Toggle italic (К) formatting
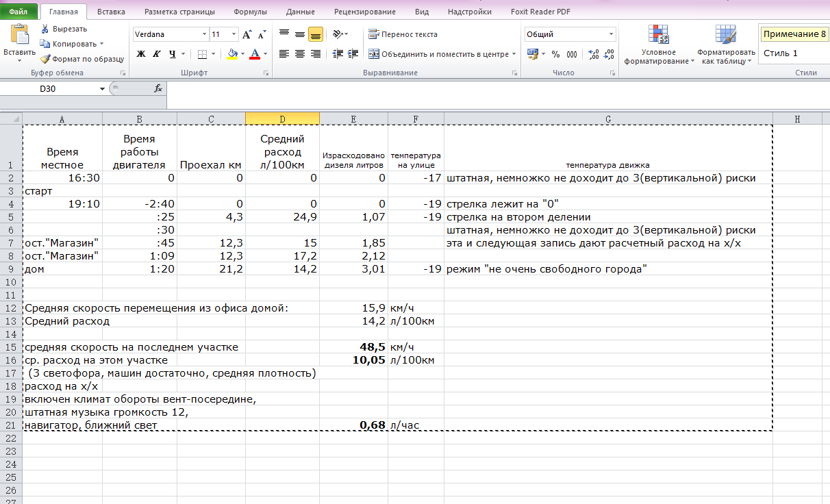This screenshot has height=504, width=830. (x=157, y=54)
